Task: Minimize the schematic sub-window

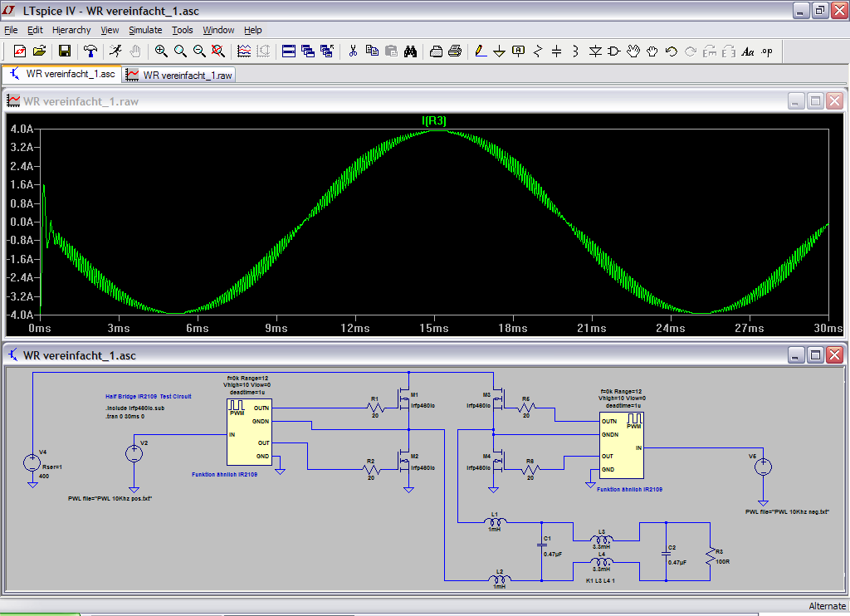Action: click(x=796, y=355)
